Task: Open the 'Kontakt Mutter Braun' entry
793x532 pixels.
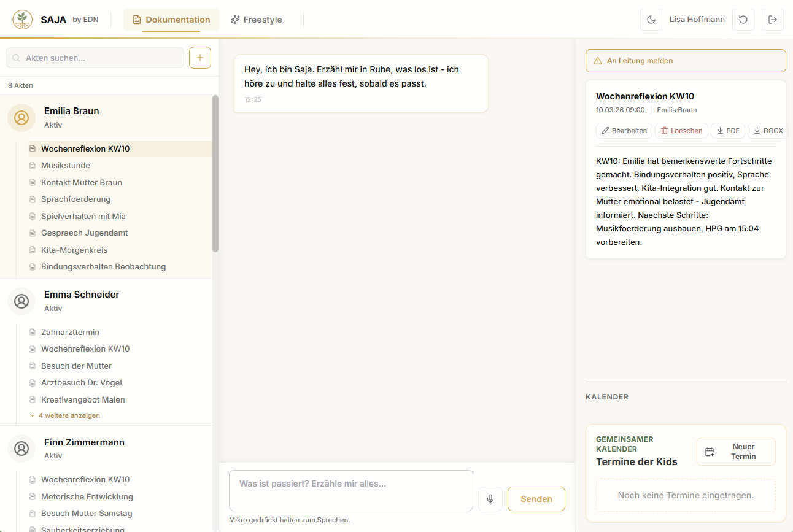Action: 82,182
